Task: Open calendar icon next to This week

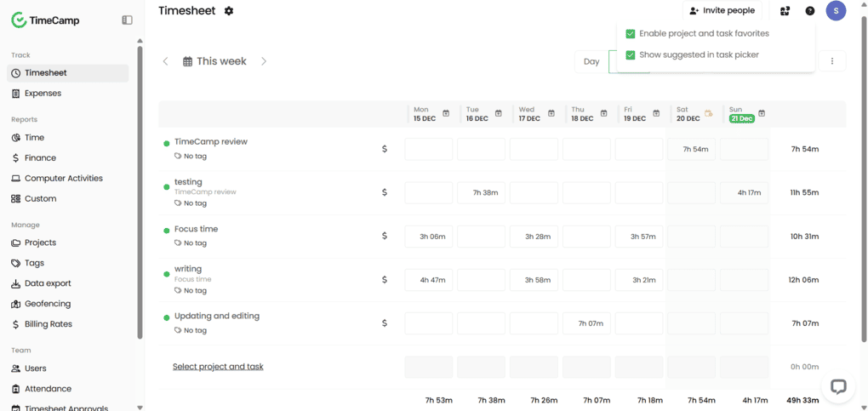Action: pyautogui.click(x=188, y=61)
